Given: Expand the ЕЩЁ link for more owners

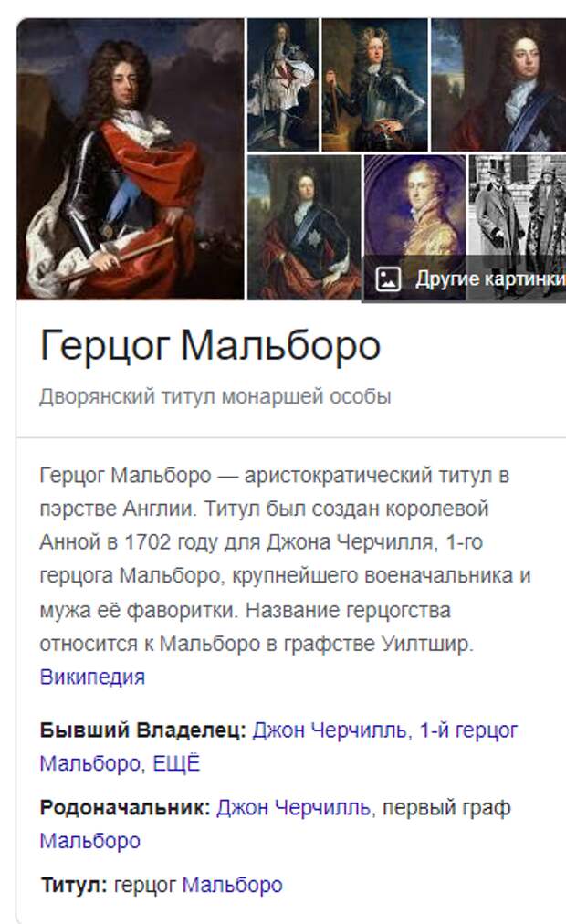Looking at the screenshot, I should [x=177, y=764].
